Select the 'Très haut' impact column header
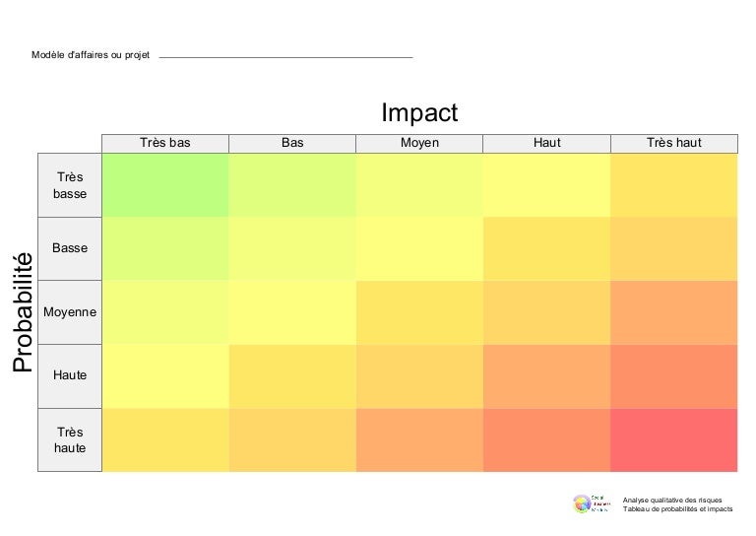The image size is (756, 536). [674, 143]
